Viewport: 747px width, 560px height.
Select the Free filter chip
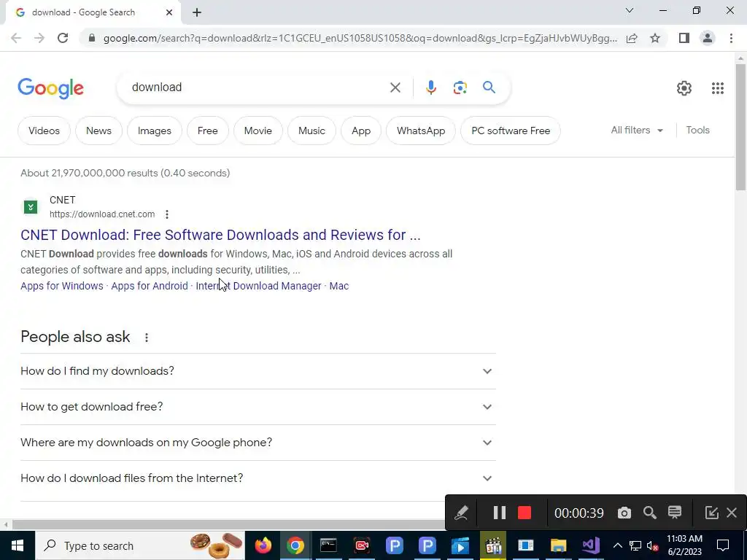[208, 131]
